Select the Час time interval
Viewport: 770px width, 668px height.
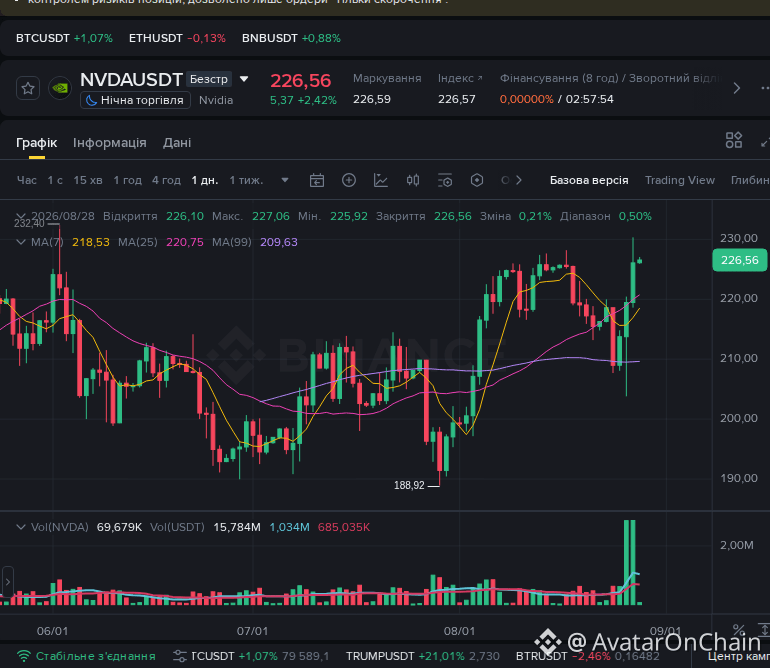(x=27, y=180)
